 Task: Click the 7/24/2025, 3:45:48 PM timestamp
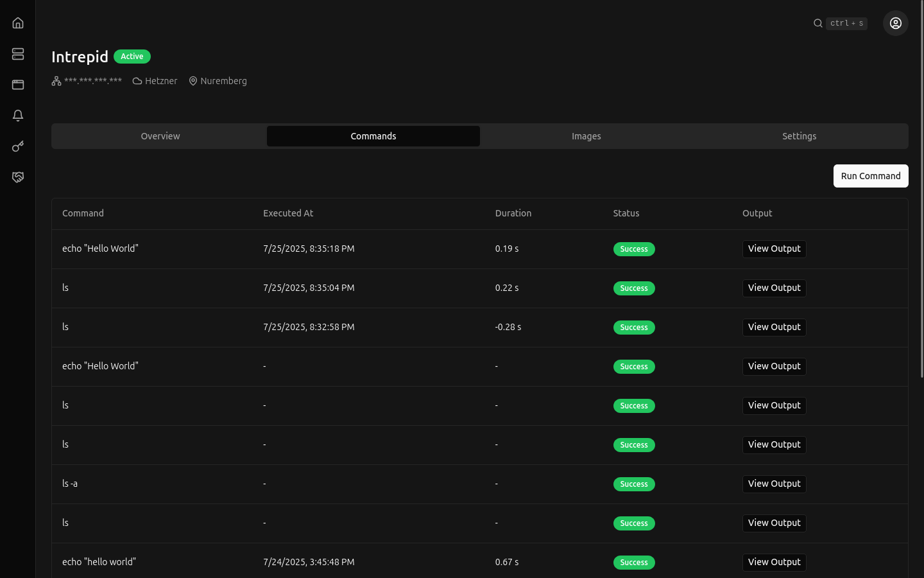tap(309, 562)
